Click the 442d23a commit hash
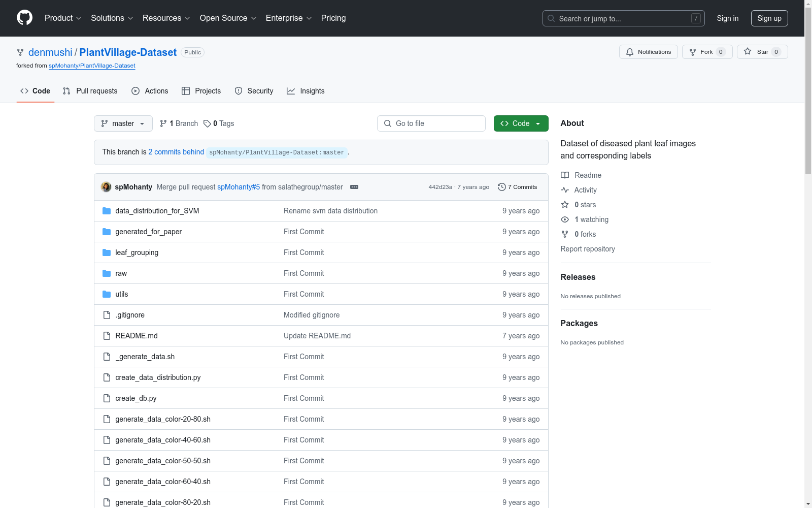The height and width of the screenshot is (508, 812). (x=440, y=187)
